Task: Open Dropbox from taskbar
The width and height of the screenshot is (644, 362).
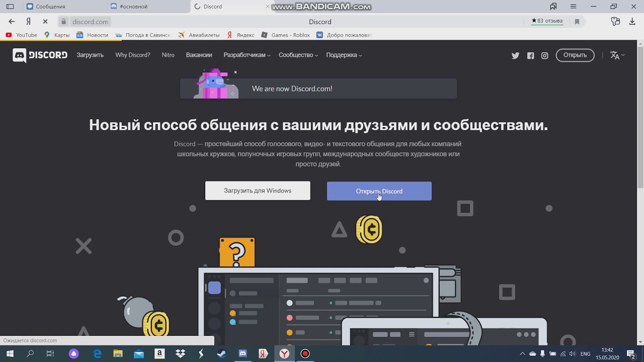Action: (180, 354)
